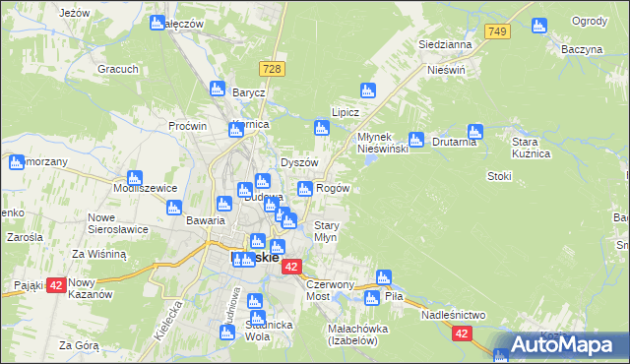Select the Piła place label

click(x=394, y=296)
